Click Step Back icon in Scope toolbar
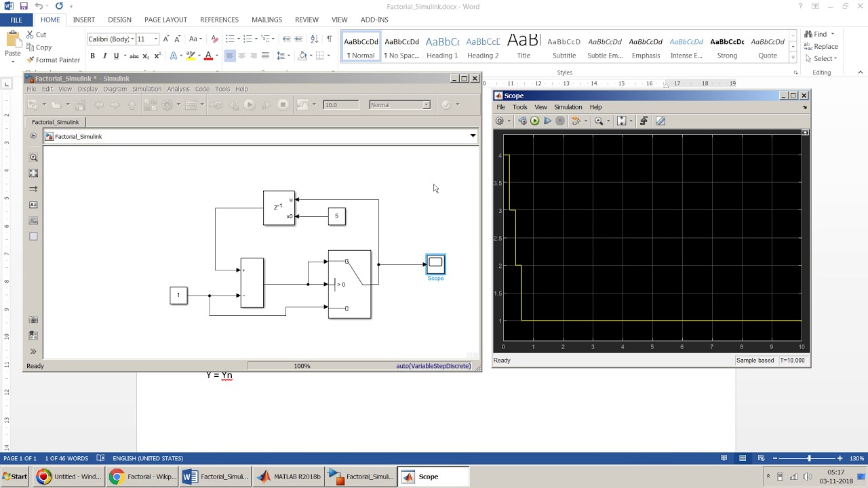 pos(522,121)
